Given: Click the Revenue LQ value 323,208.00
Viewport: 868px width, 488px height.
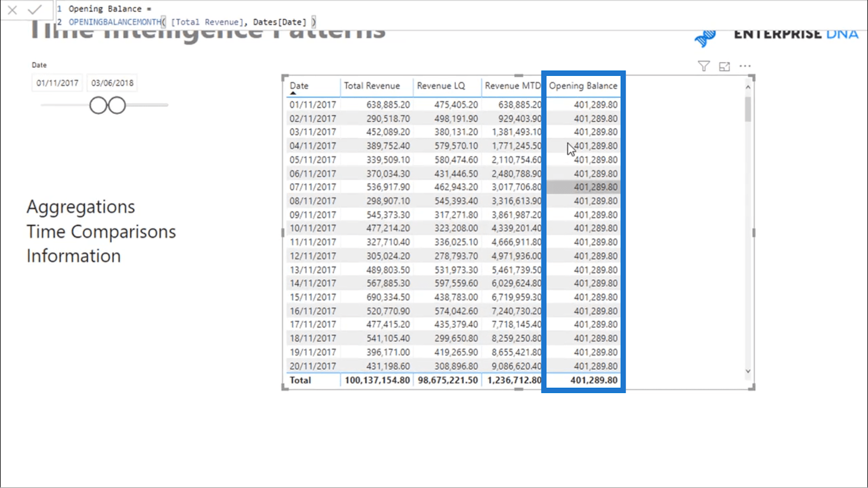Looking at the screenshot, I should 456,228.
